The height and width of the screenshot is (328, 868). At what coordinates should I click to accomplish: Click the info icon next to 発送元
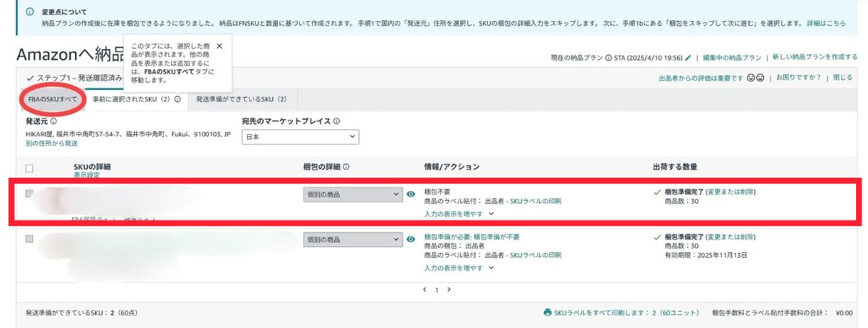tap(54, 122)
